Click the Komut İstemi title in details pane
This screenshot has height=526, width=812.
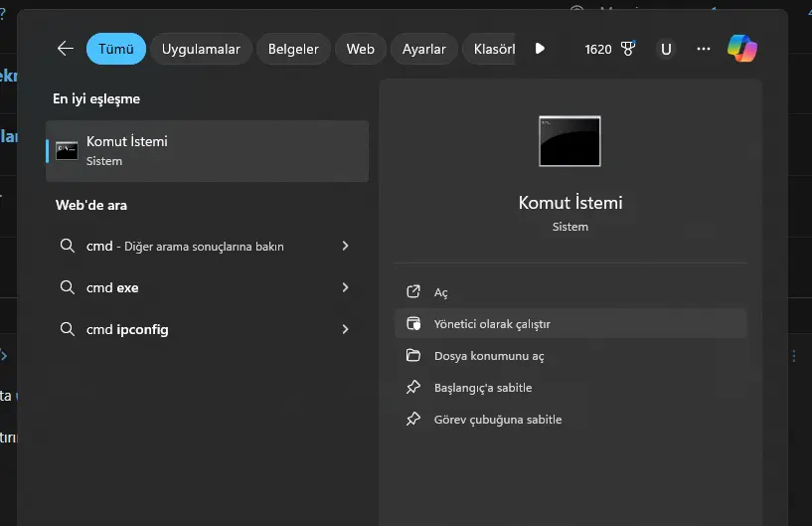(x=570, y=203)
